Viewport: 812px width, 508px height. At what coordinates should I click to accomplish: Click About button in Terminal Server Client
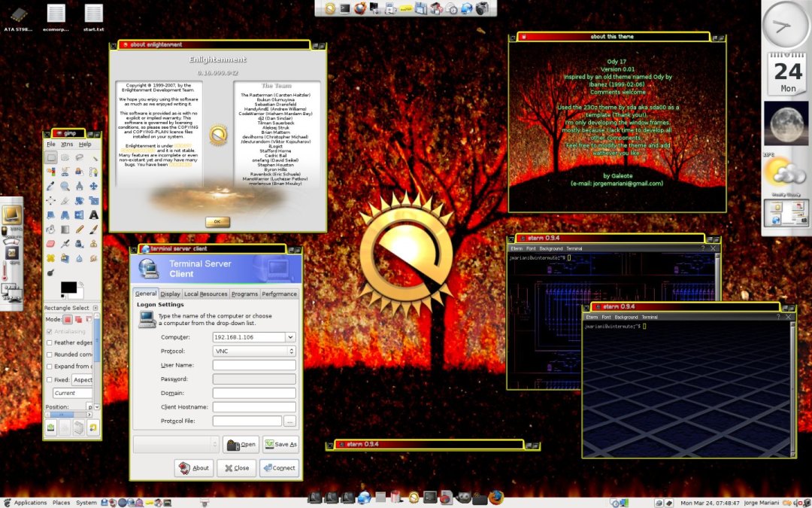click(x=194, y=467)
